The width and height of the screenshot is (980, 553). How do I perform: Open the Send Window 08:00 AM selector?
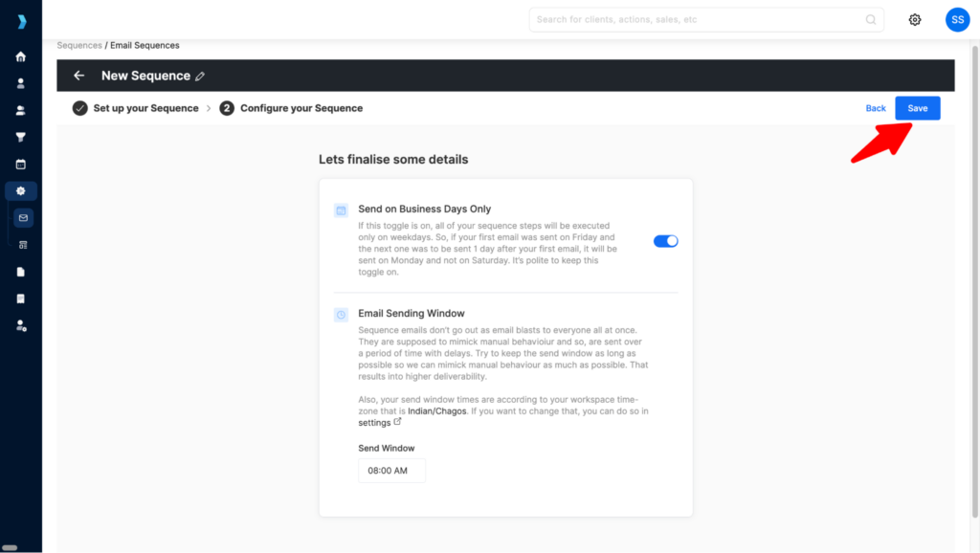[x=391, y=470]
